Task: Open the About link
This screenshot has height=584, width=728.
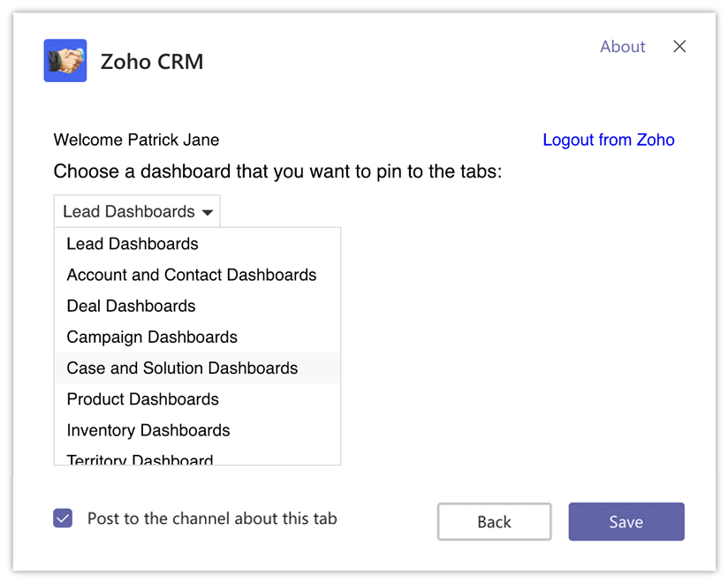Action: click(623, 47)
